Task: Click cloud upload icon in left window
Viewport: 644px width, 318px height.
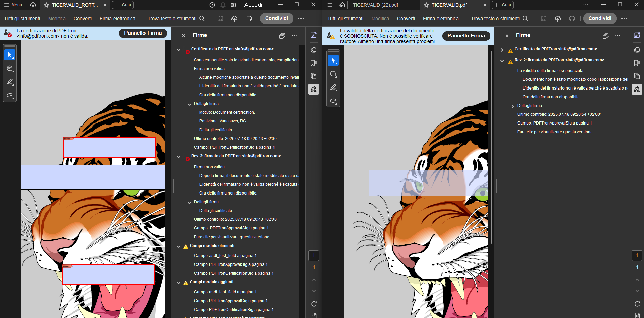Action: tap(234, 19)
